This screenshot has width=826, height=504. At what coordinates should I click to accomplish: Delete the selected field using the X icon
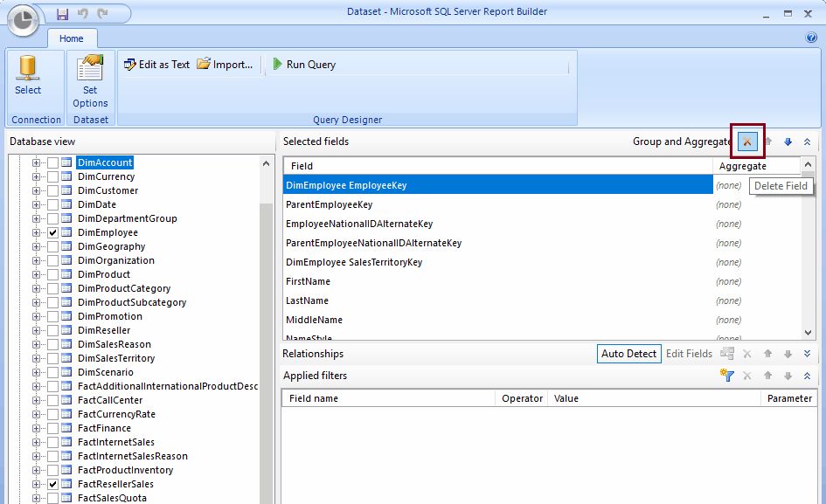click(x=747, y=142)
